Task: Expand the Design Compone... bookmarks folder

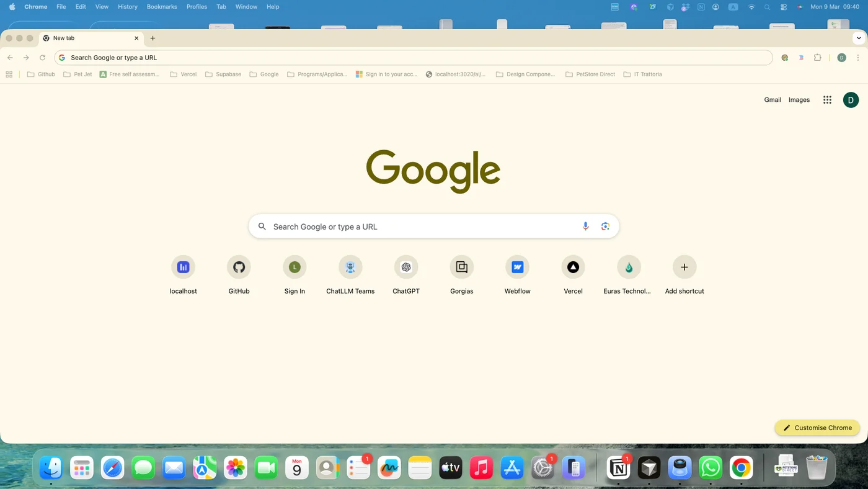Action: 526,74
